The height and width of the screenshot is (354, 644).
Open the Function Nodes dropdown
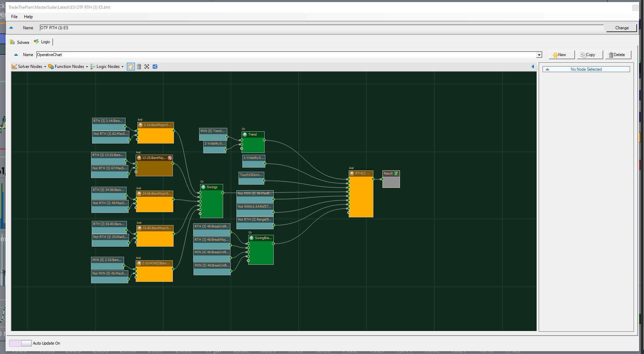[68, 67]
